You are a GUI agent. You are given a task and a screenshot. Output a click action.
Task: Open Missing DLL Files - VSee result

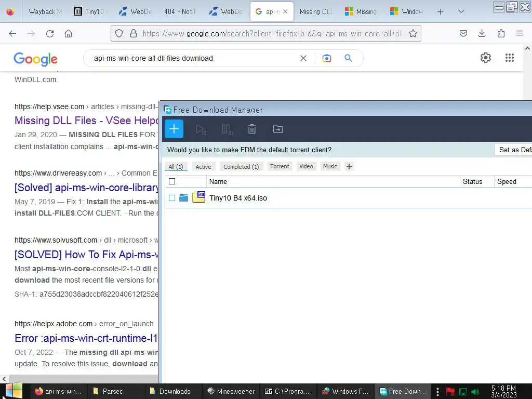click(x=87, y=121)
